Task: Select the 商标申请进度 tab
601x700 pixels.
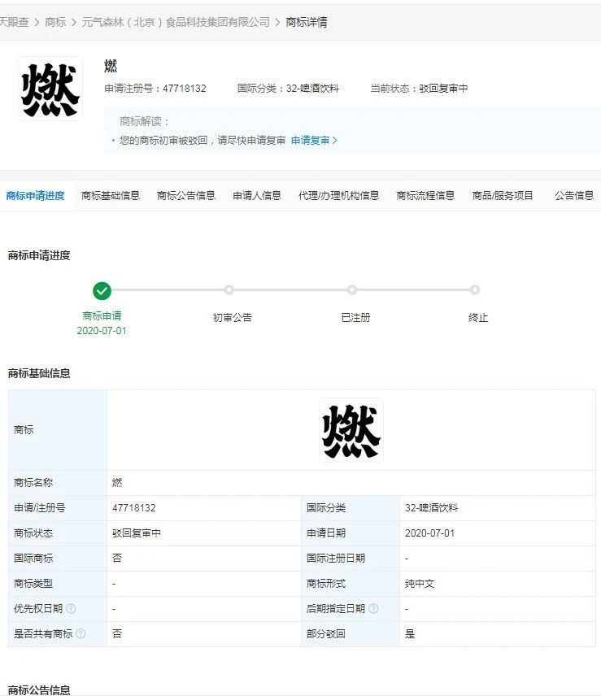Action: pos(35,196)
